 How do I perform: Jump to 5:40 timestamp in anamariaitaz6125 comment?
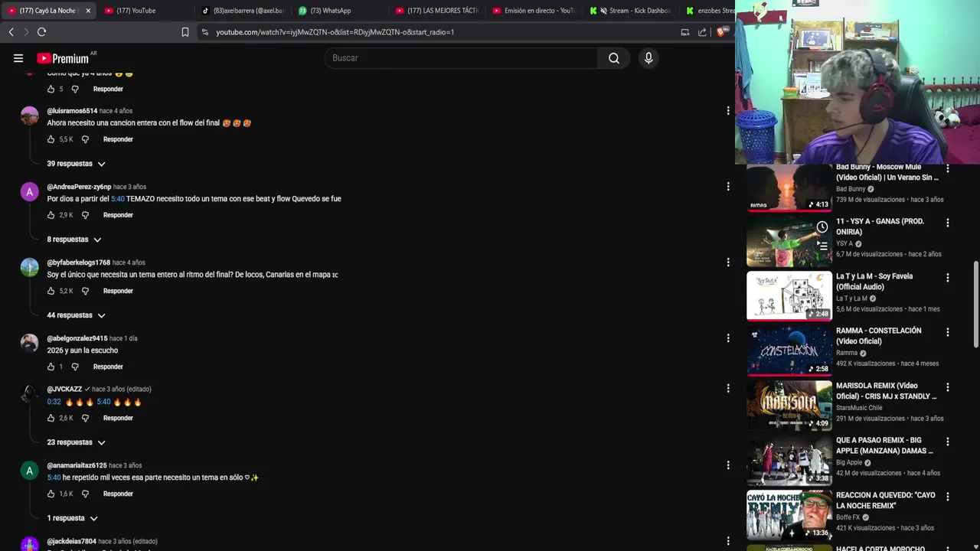[54, 478]
